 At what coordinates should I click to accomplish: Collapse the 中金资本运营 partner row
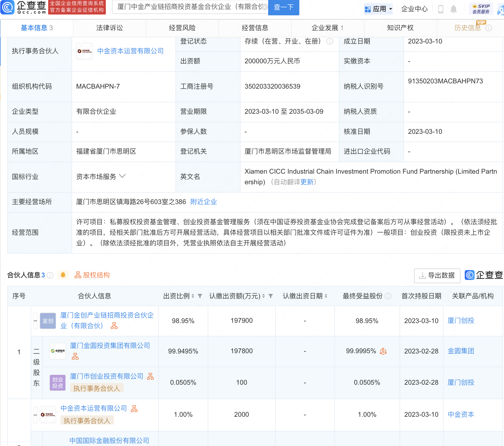pyautogui.click(x=35, y=415)
